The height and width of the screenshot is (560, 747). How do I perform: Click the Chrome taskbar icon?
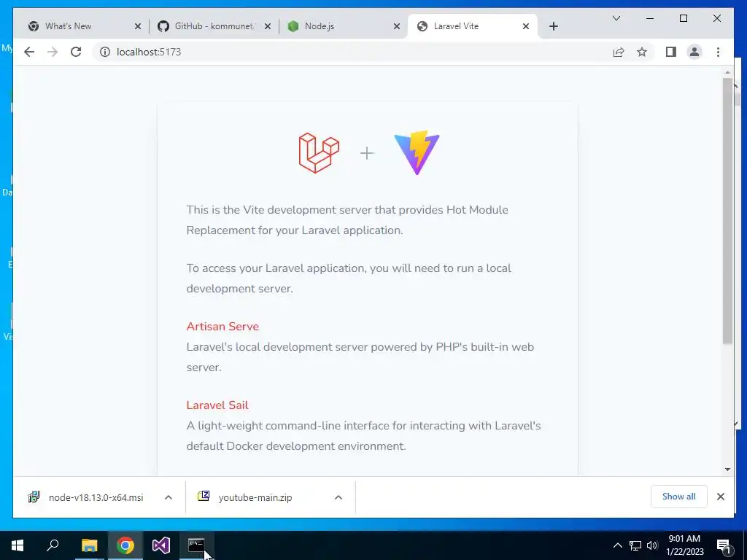125,545
